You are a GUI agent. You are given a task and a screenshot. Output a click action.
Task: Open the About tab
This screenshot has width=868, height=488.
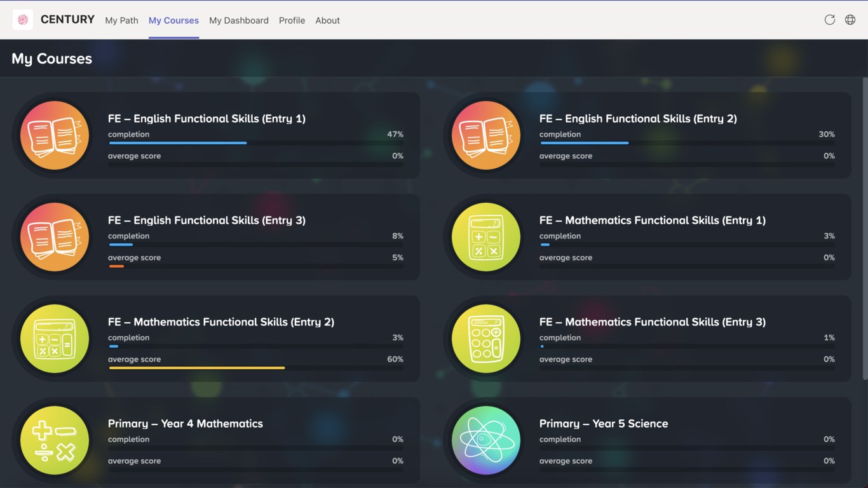click(327, 20)
